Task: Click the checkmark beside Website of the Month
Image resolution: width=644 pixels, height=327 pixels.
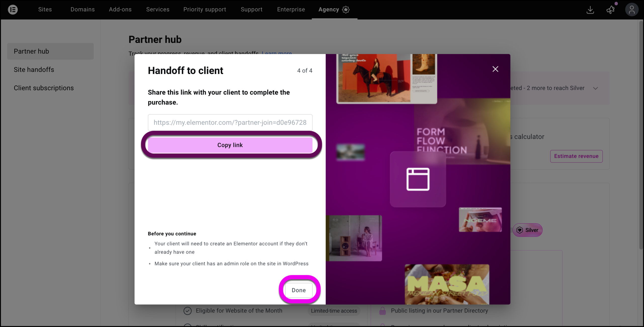Action: (187, 311)
